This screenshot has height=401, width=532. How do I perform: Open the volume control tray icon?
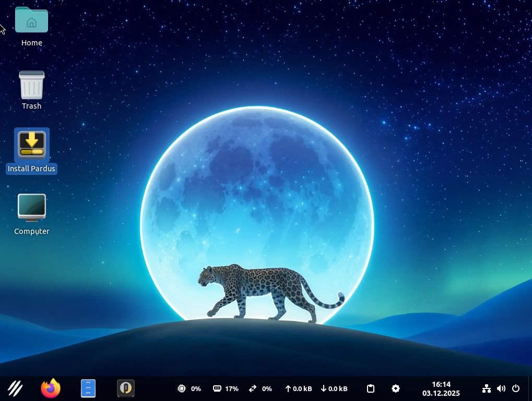pyautogui.click(x=501, y=388)
